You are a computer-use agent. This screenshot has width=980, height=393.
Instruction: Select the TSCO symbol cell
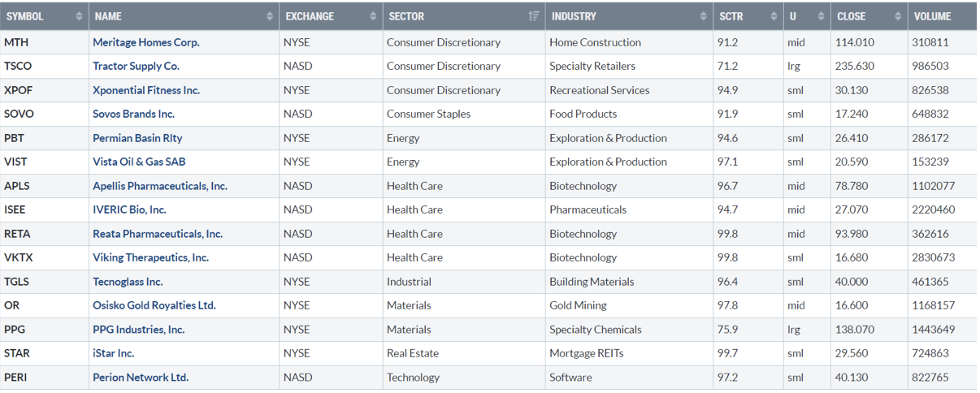click(x=19, y=66)
